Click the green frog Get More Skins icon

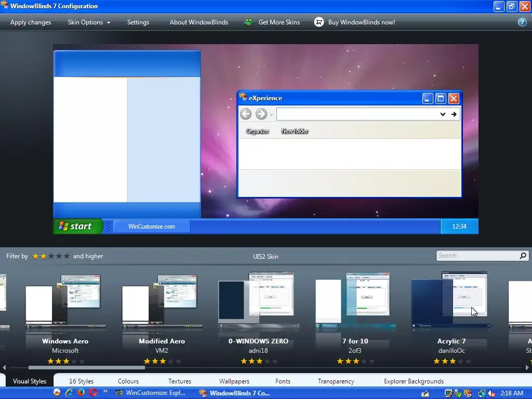click(249, 22)
